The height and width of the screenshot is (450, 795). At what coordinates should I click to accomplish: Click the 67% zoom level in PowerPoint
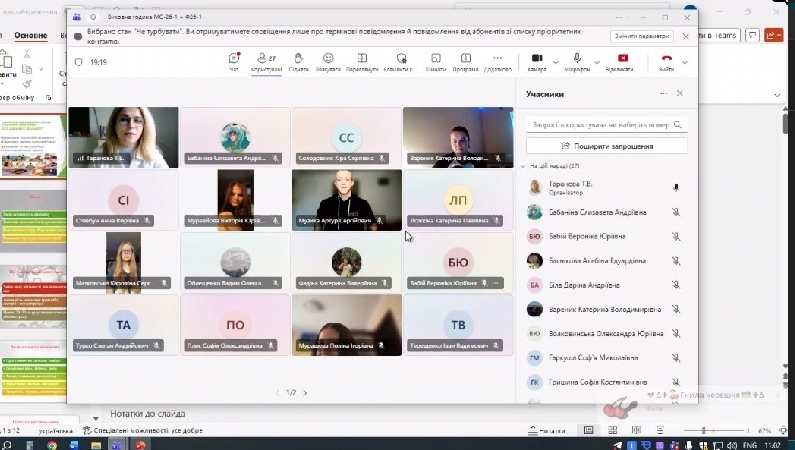point(765,431)
